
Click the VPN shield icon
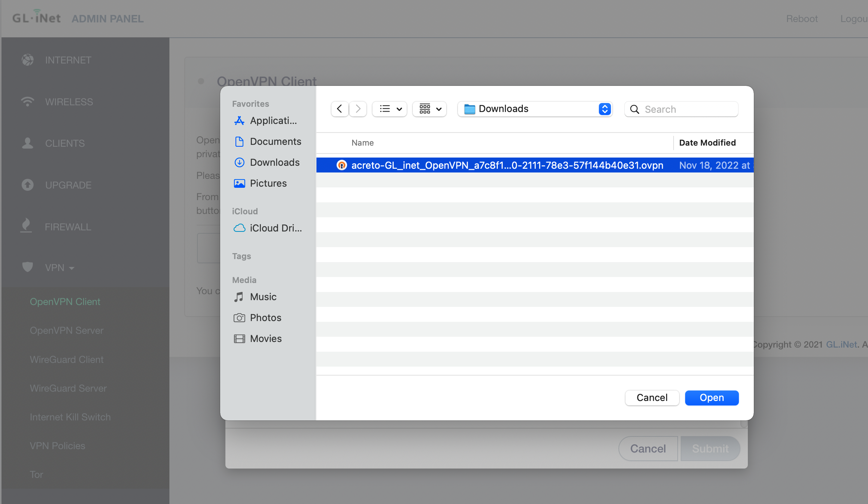28,267
